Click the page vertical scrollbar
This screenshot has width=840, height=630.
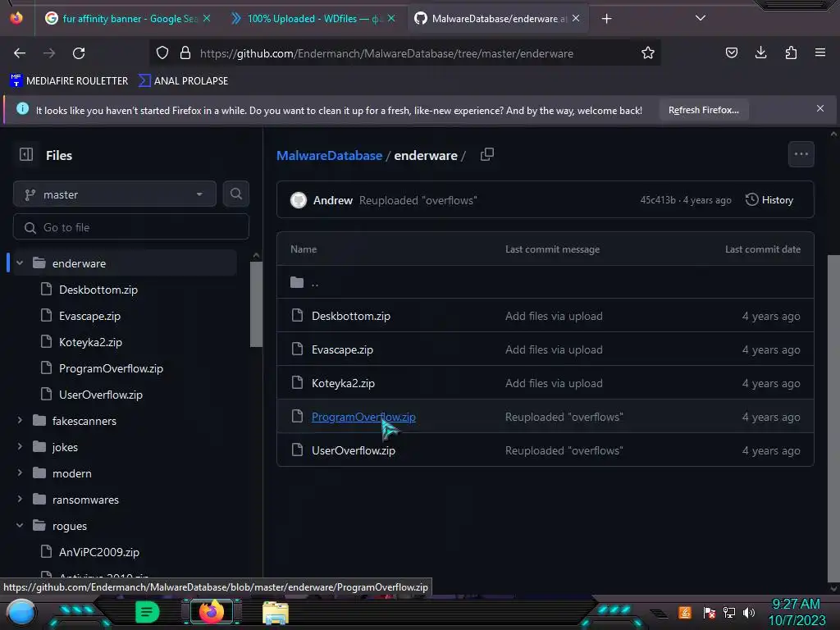coord(833,419)
